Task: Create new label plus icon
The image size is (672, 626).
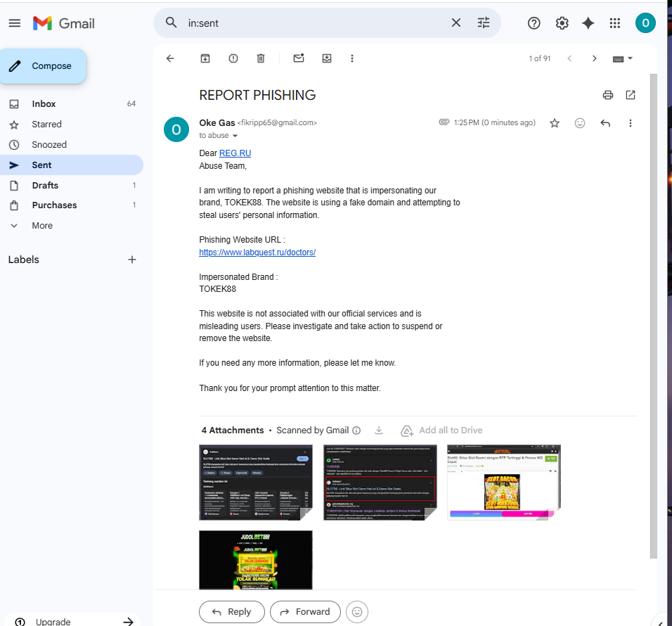Action: point(132,260)
